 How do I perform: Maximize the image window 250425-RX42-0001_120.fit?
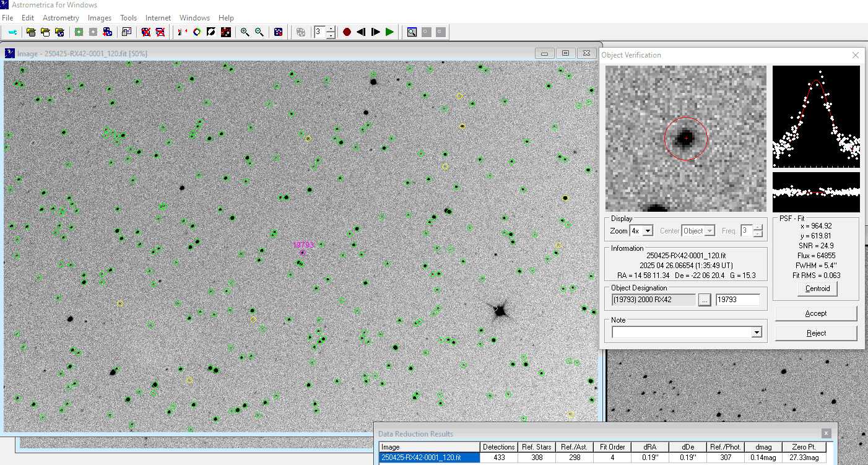tap(565, 53)
